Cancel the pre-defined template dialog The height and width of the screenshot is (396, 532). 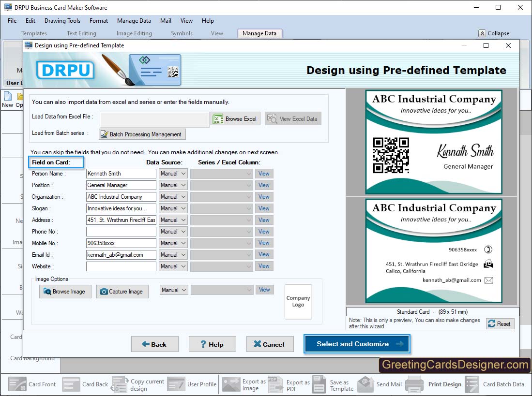coord(270,344)
